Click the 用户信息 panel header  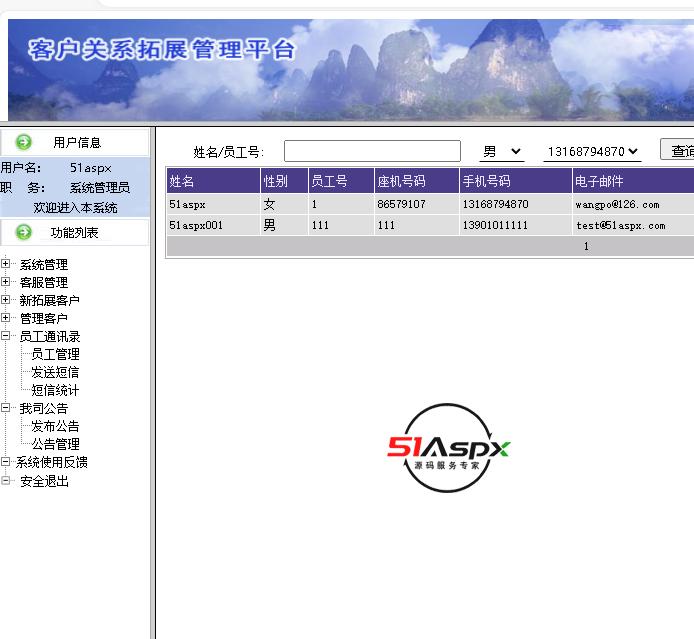coord(75,142)
